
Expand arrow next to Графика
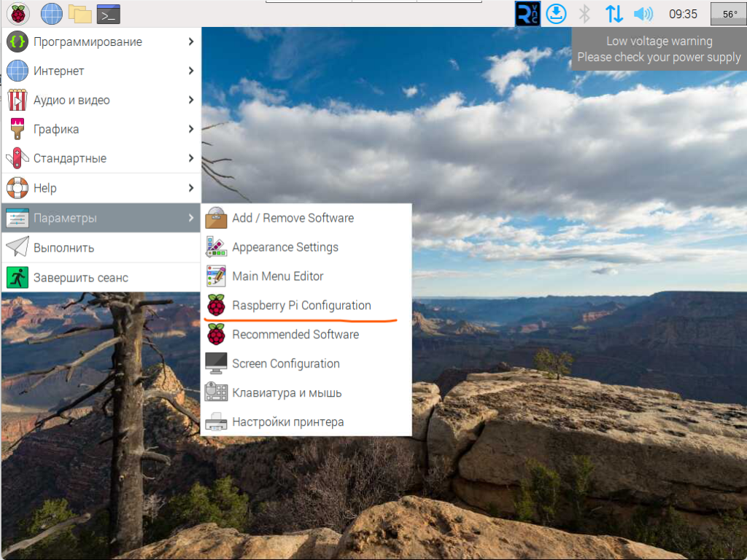pos(191,129)
